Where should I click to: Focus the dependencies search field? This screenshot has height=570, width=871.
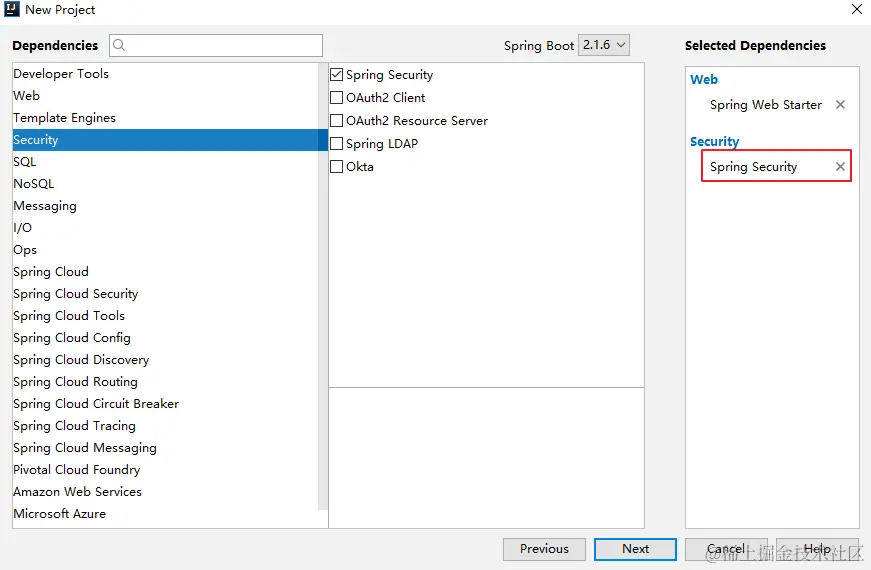tap(216, 45)
